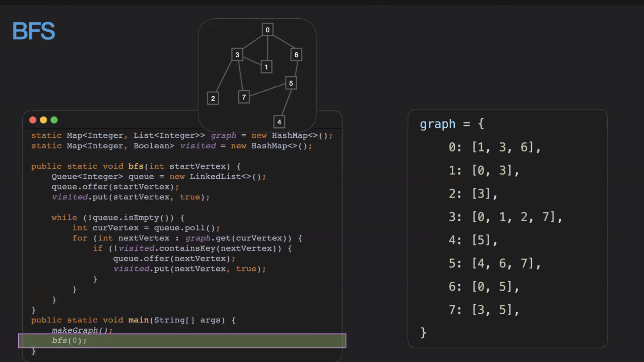Click adjacency entry 0: [1, 3, 6]
Screen dimensions: 644x362
[x=494, y=147]
